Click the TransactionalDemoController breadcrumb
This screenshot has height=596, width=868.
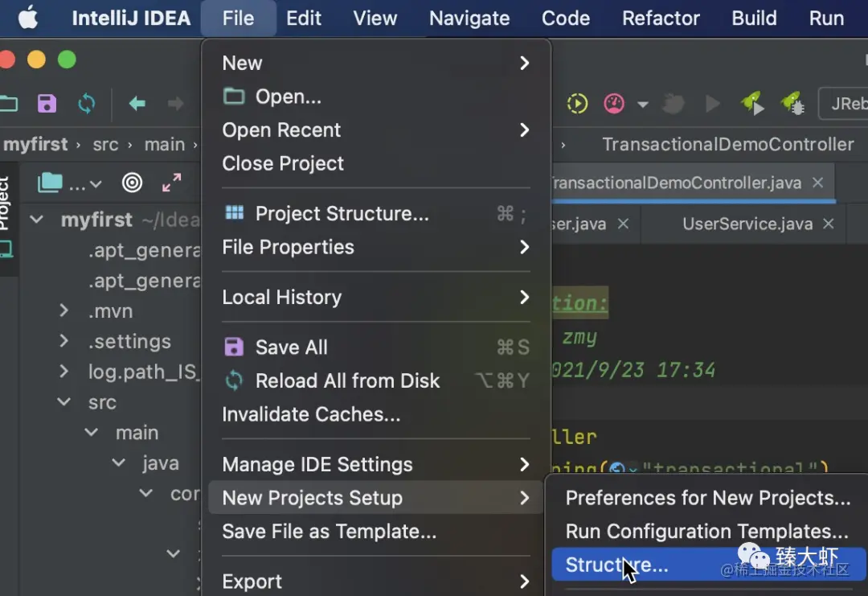(x=728, y=145)
